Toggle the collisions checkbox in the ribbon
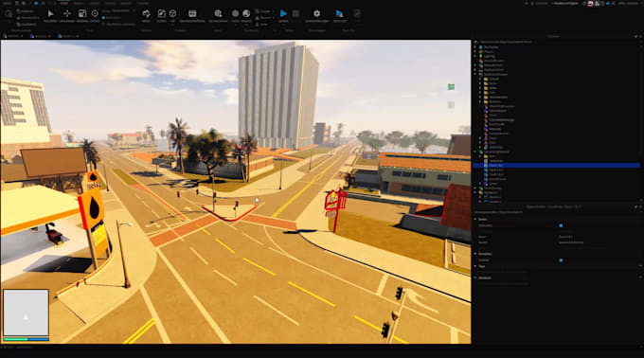This screenshot has height=358, width=644. (x=103, y=18)
